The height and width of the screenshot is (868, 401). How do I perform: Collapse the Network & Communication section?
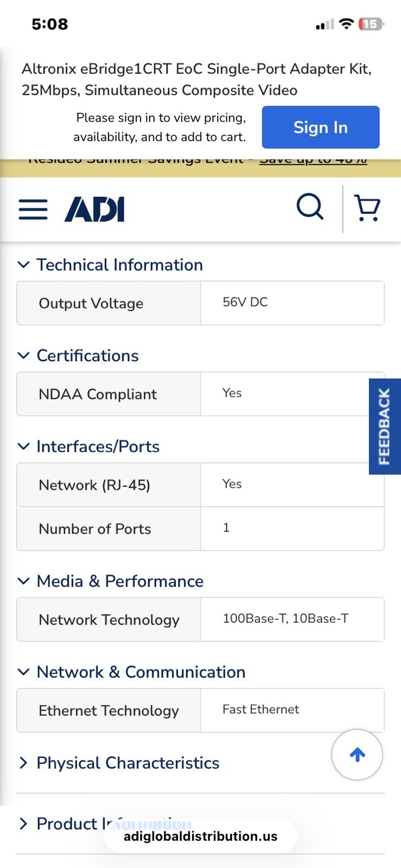131,672
